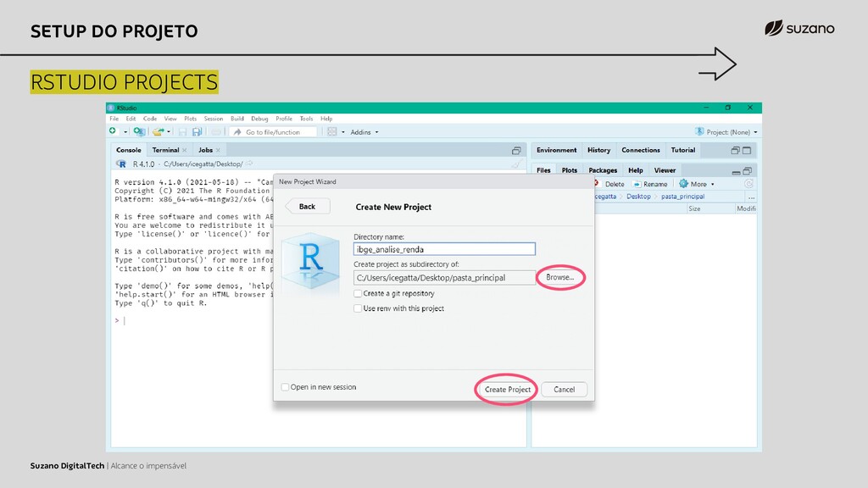The image size is (868, 488).
Task: Click the Go to file/function field
Action: [274, 132]
